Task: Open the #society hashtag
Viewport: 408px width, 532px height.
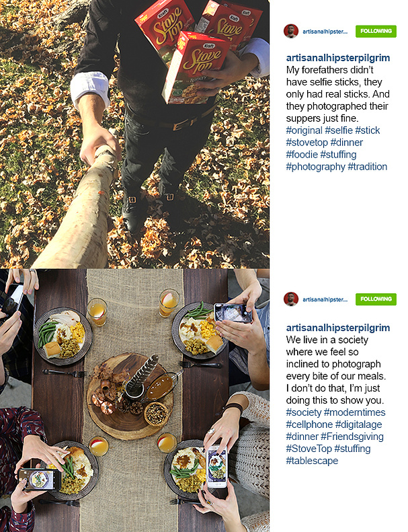Action: pos(304,412)
